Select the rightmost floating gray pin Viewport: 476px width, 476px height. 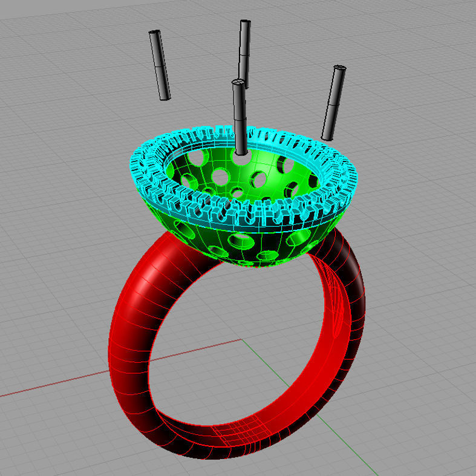333,103
